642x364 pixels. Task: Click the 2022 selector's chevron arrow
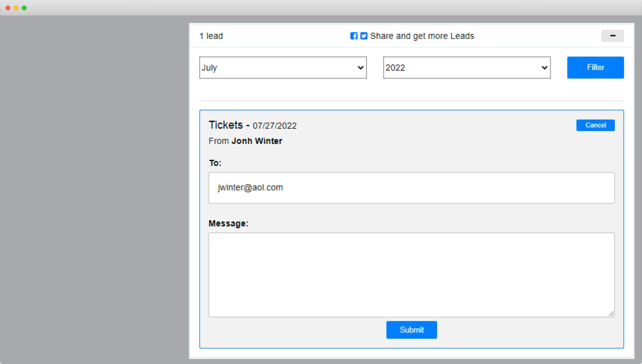(x=544, y=67)
